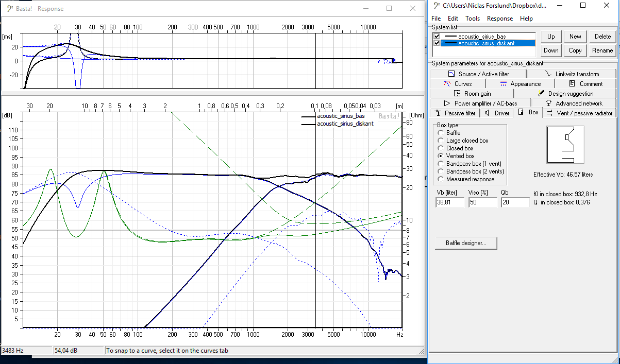Click the Vent / passive radiator icon
The width and height of the screenshot is (620, 364).
tap(550, 113)
